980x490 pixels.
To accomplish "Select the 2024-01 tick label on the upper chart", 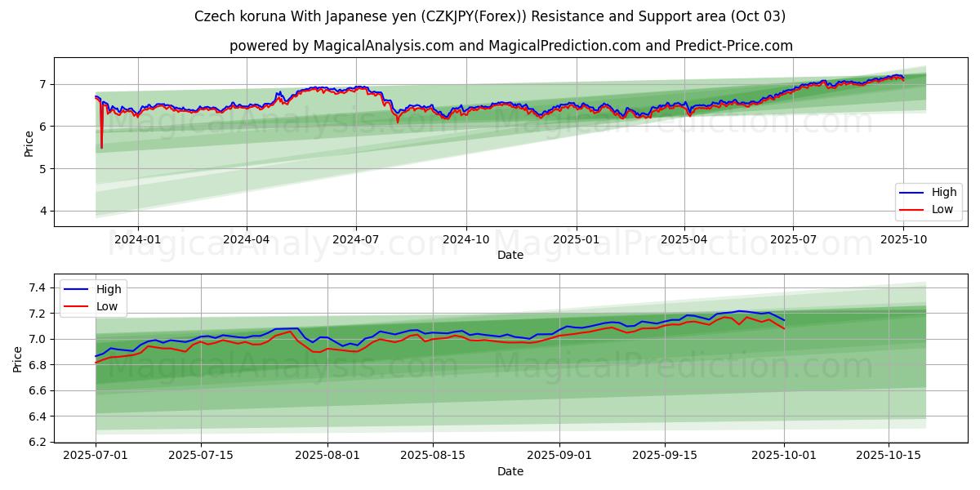I will [138, 239].
